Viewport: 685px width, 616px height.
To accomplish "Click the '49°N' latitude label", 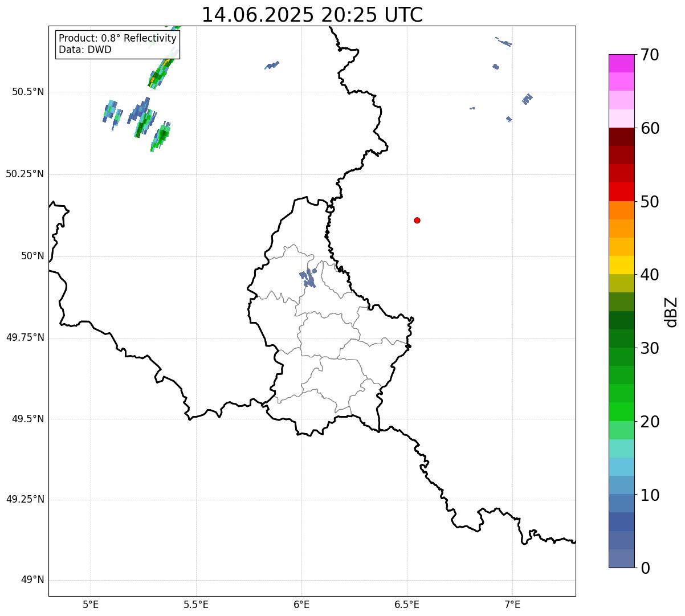I will click(32, 580).
